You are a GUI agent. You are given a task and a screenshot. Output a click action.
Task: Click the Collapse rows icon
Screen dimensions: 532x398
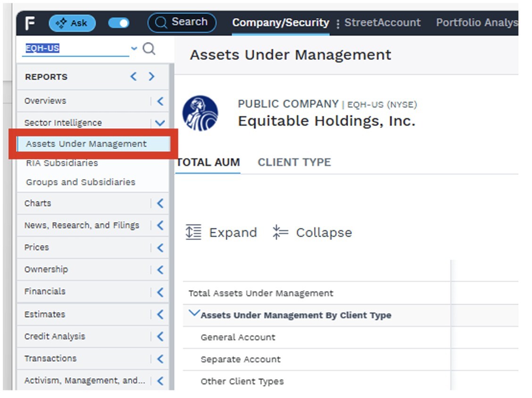(280, 232)
